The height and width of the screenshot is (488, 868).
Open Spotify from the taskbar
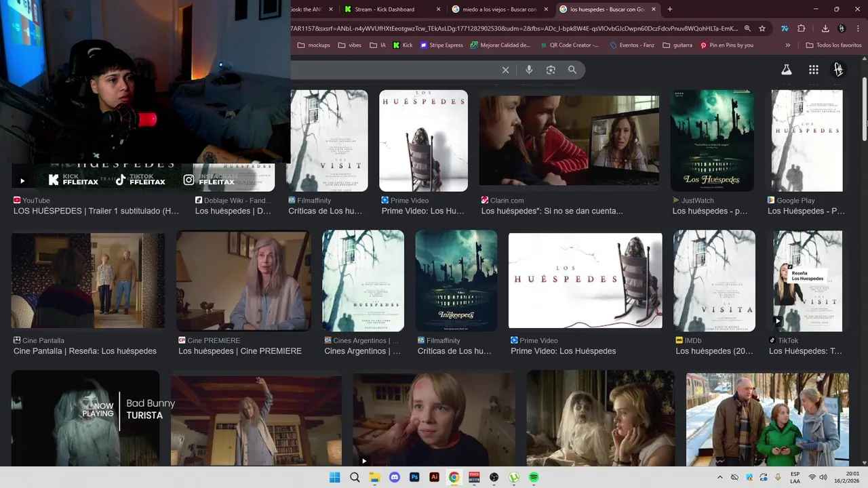[x=534, y=477]
